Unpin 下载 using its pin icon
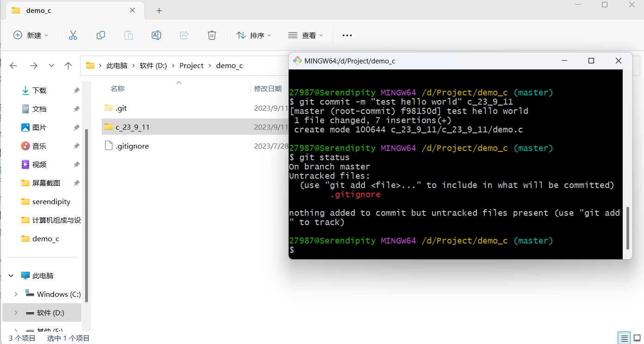The image size is (644, 344). click(76, 91)
